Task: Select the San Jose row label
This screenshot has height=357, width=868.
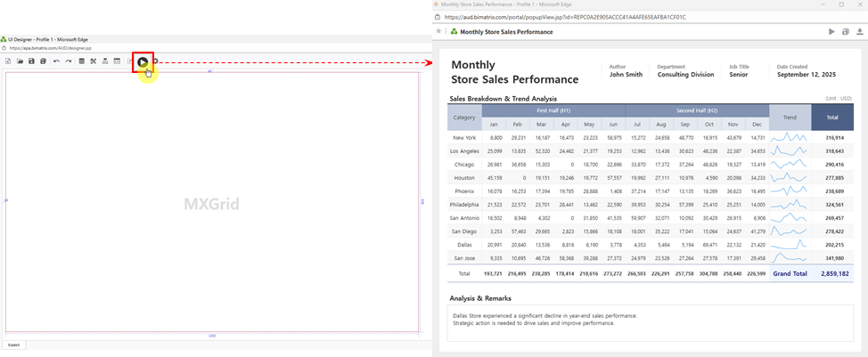Action: tap(464, 258)
